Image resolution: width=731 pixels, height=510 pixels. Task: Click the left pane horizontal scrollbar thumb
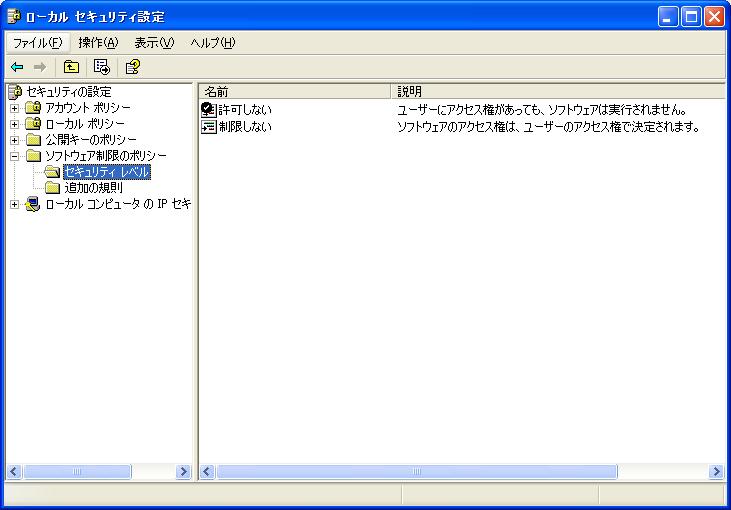[x=77, y=472]
